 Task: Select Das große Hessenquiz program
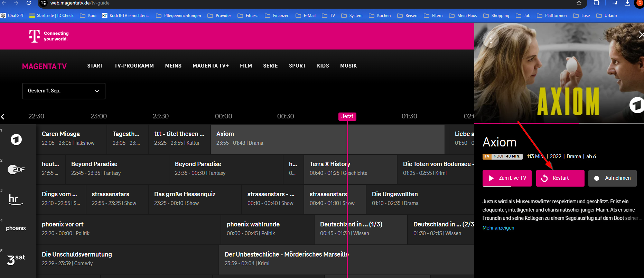(195, 199)
